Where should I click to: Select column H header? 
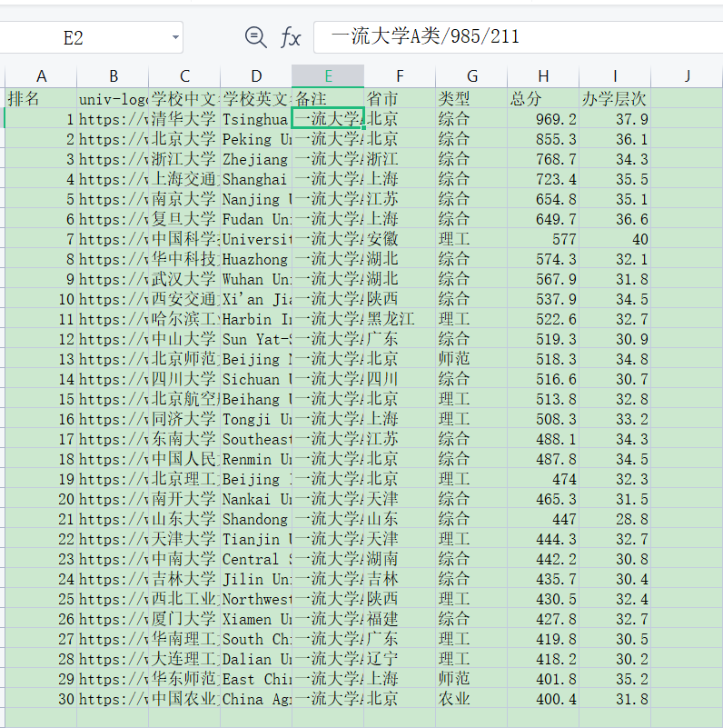pos(543,76)
